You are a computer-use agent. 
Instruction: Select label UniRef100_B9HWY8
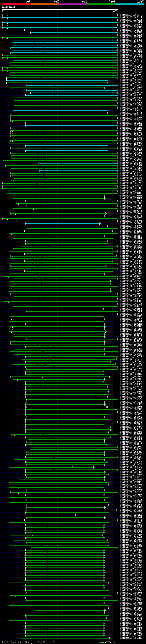(x=131, y=47)
